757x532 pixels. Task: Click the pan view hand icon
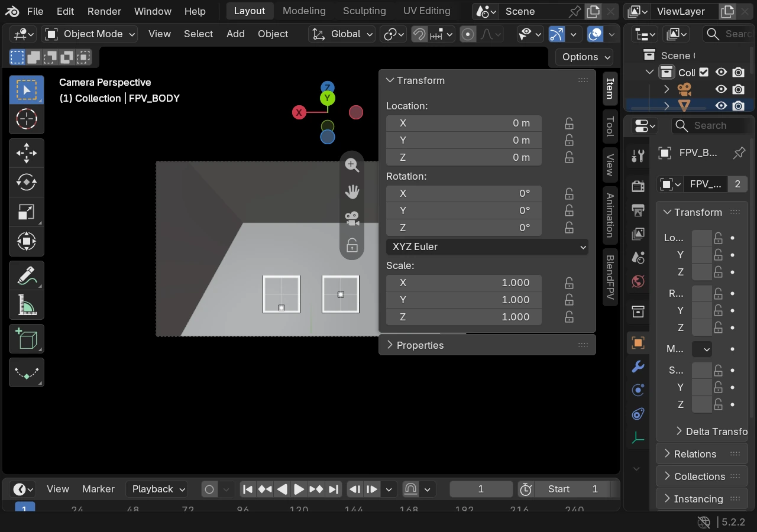[x=352, y=192]
